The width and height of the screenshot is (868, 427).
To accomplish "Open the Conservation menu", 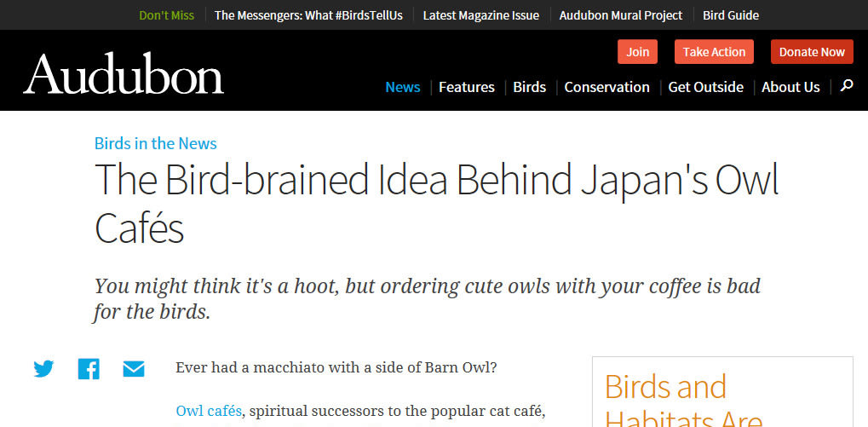I will (x=606, y=88).
